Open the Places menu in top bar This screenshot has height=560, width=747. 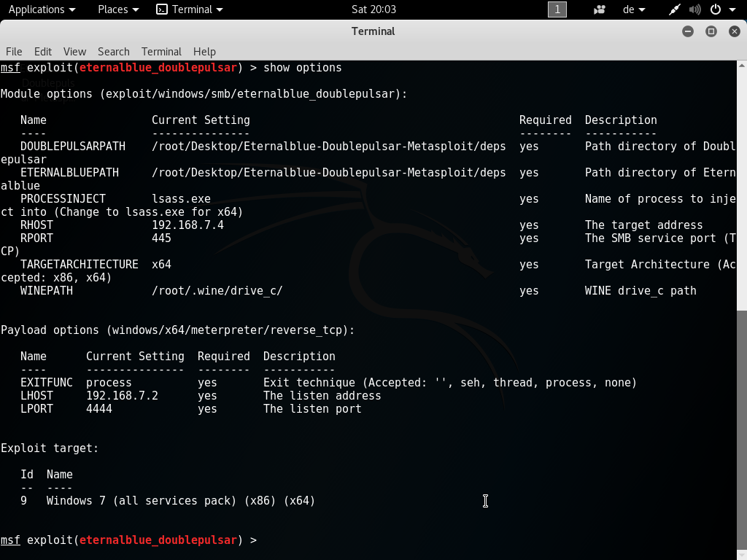click(x=118, y=9)
